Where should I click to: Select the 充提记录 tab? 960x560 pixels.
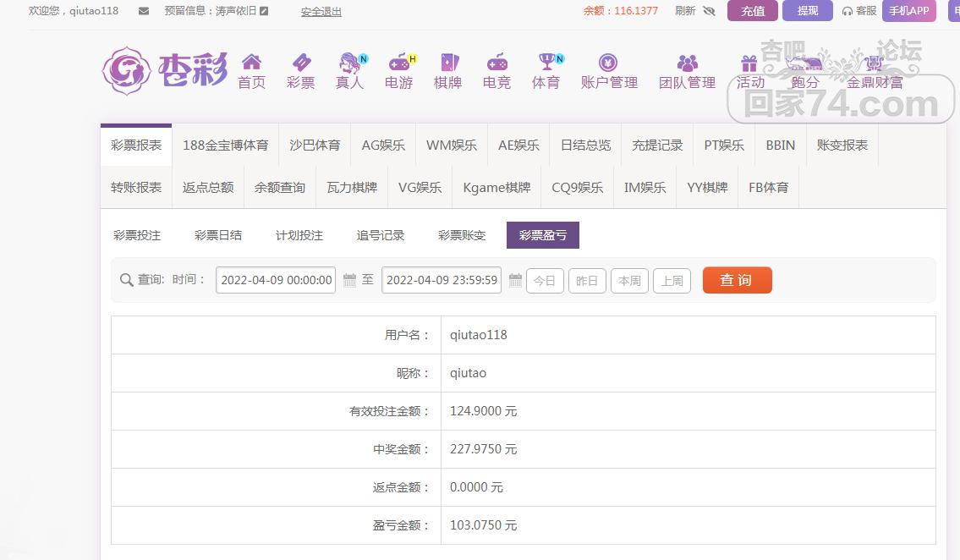[657, 145]
